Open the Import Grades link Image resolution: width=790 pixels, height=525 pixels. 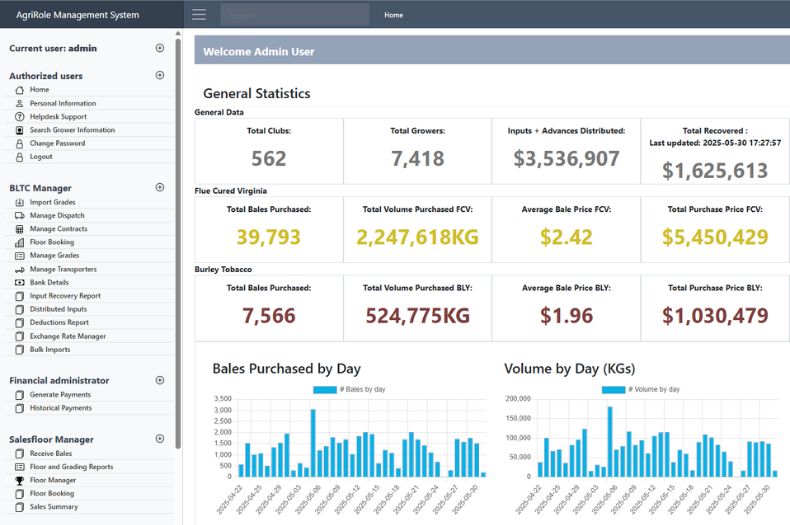tap(52, 202)
